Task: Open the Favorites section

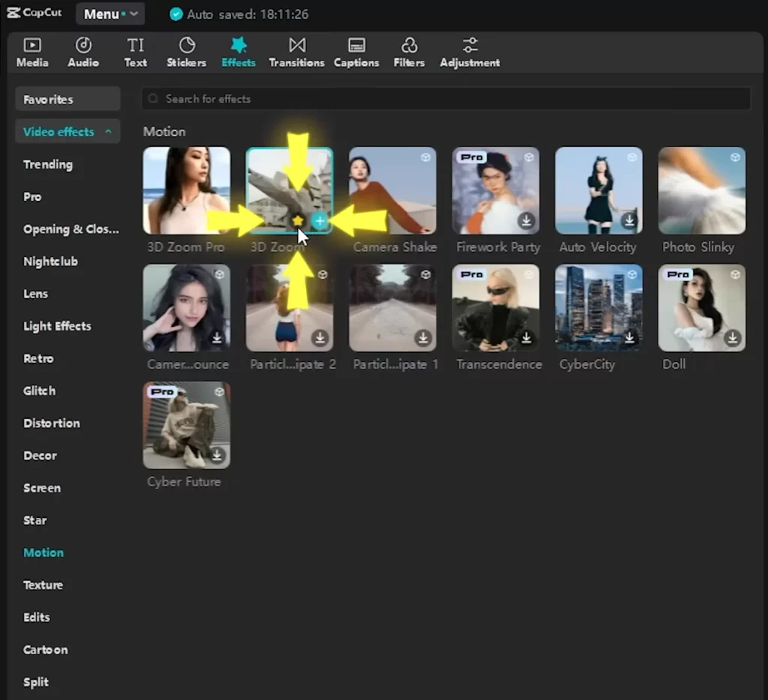Action: [x=46, y=98]
